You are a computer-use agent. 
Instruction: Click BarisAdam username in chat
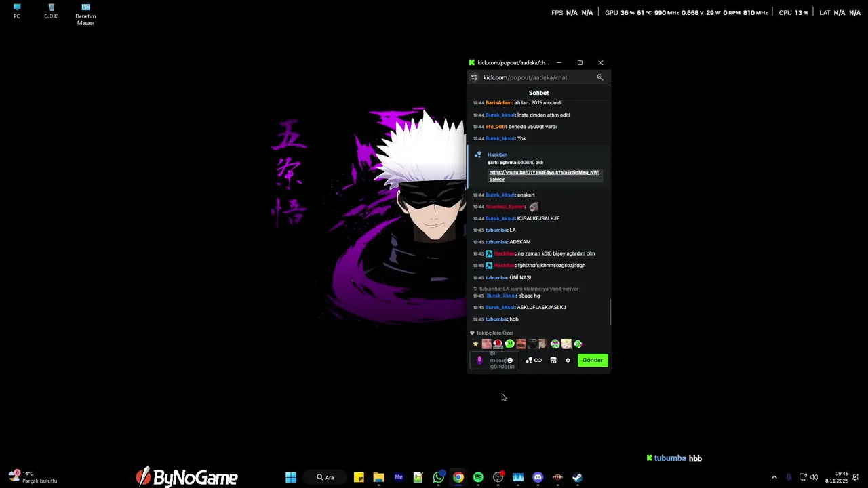pos(498,103)
